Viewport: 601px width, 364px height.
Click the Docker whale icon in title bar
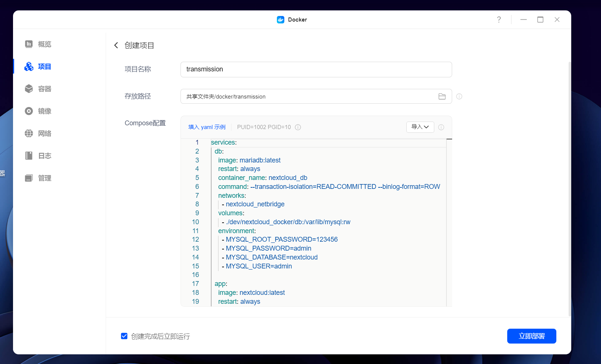coord(281,20)
